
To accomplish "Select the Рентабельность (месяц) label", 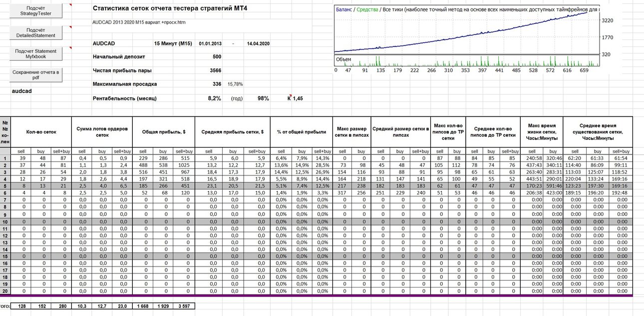I will [125, 98].
